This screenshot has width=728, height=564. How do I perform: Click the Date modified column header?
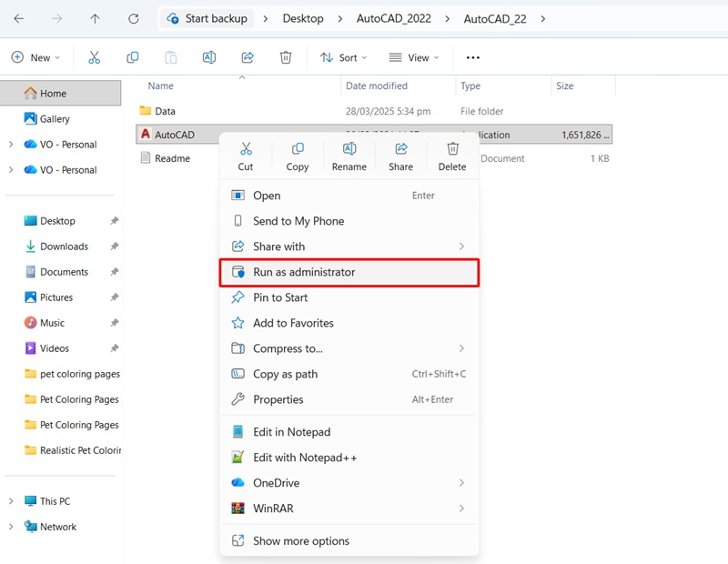(376, 86)
